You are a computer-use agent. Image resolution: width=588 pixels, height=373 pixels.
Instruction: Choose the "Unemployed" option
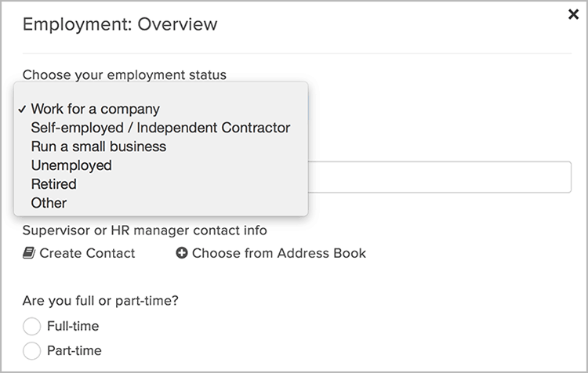[71, 165]
